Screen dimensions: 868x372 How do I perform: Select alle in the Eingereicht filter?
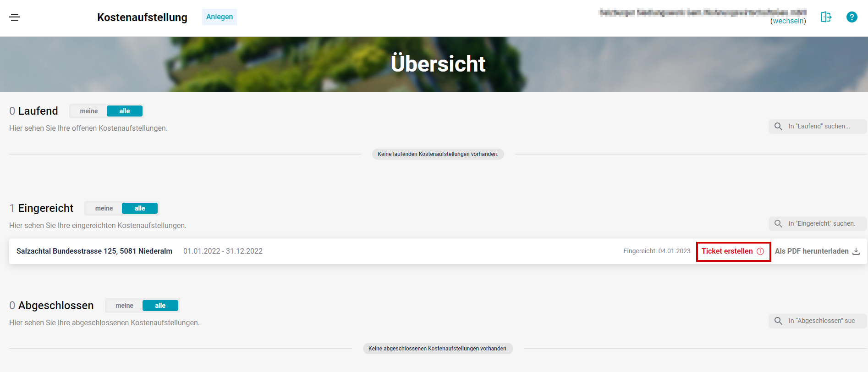[140, 208]
